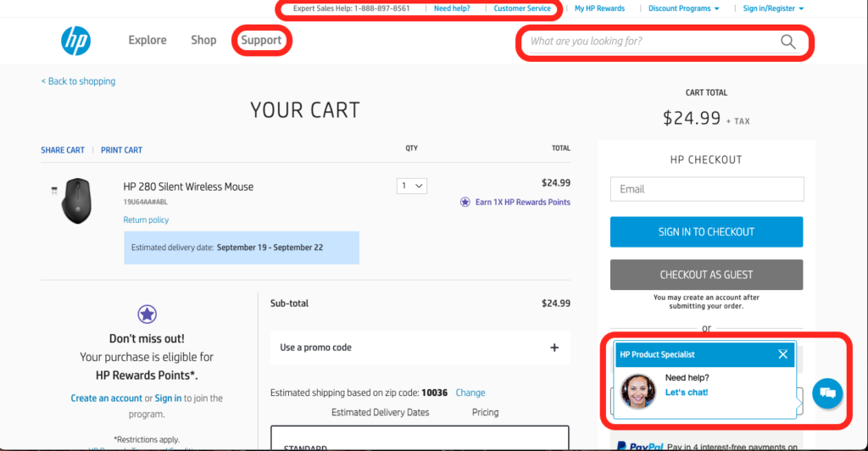
Task: Open the quantity dropdown
Action: tap(412, 186)
